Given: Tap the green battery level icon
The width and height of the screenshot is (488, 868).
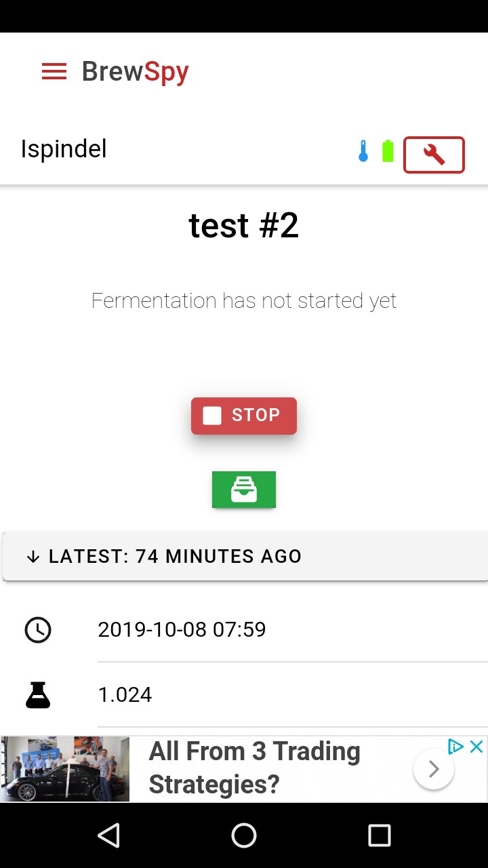Looking at the screenshot, I should coord(388,151).
